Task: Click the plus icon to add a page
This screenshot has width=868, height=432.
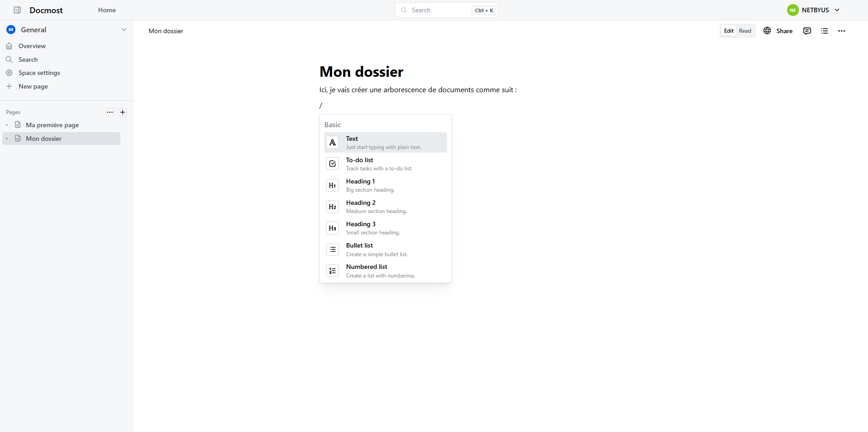Action: pyautogui.click(x=123, y=112)
